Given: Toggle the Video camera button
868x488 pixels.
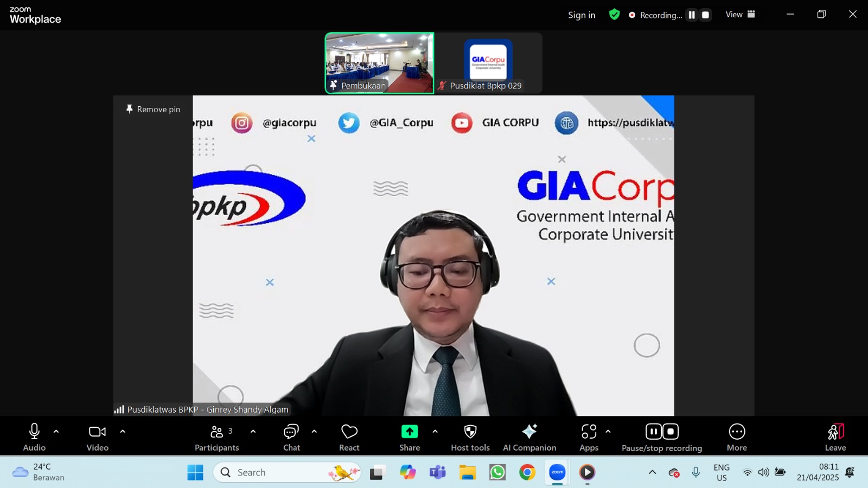Looking at the screenshot, I should pyautogui.click(x=98, y=437).
